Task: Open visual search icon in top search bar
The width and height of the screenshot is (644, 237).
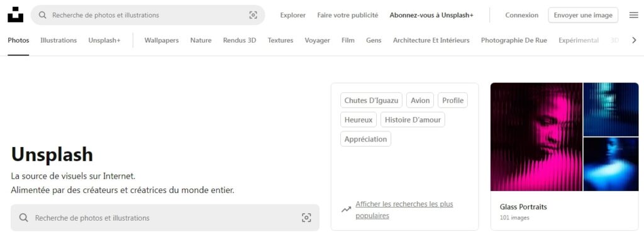Action: click(x=253, y=15)
